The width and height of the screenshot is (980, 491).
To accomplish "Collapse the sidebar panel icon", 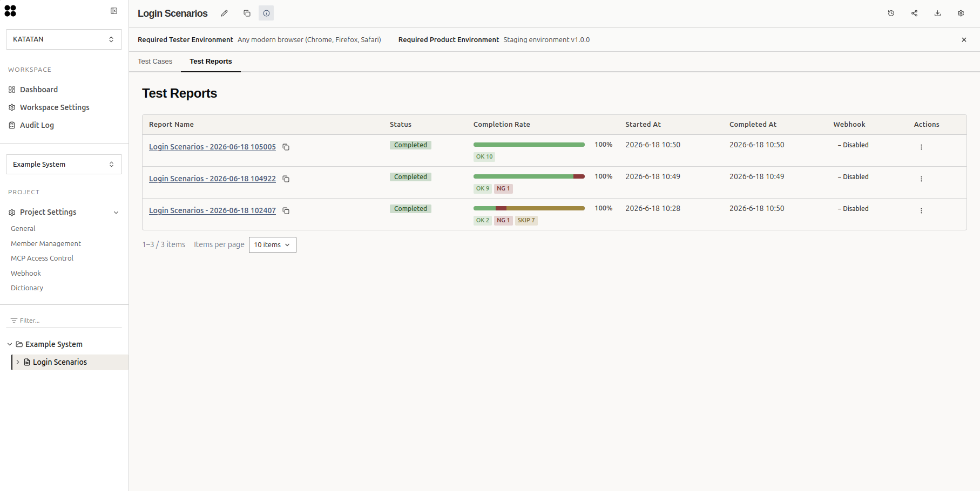I will point(114,11).
